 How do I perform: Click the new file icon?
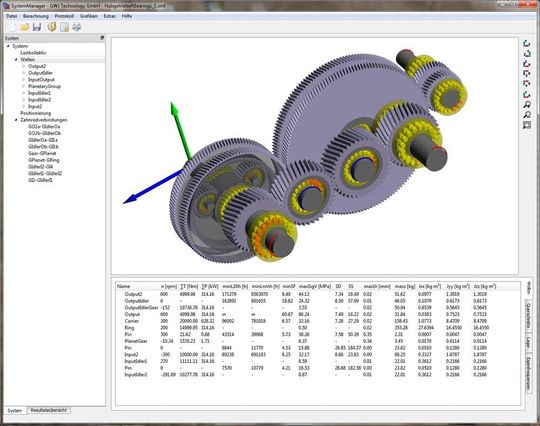point(13,27)
